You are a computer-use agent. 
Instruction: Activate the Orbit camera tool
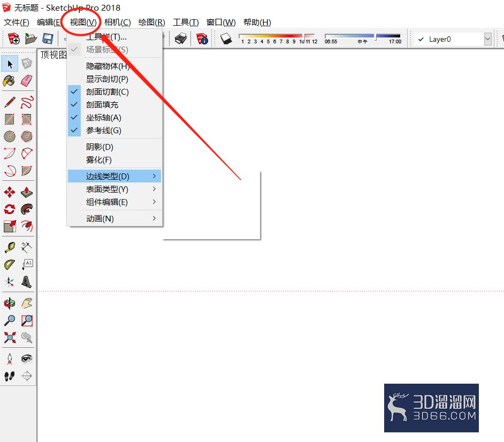(10, 303)
